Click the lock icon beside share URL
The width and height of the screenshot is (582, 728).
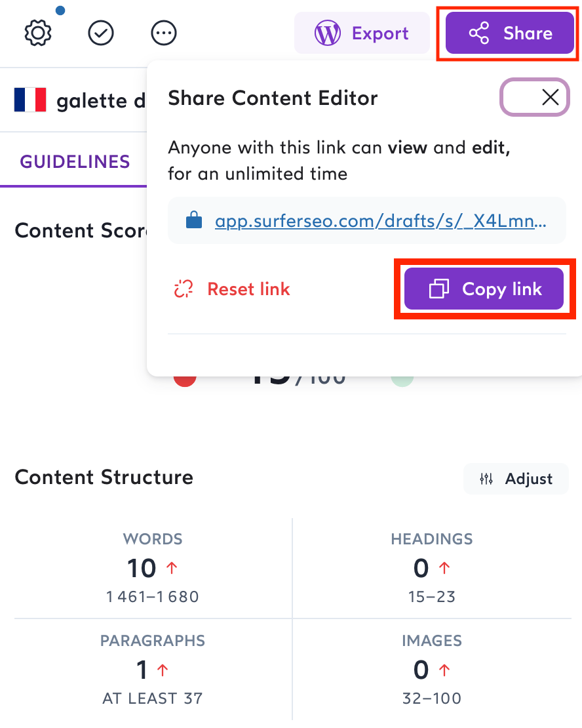click(x=194, y=220)
